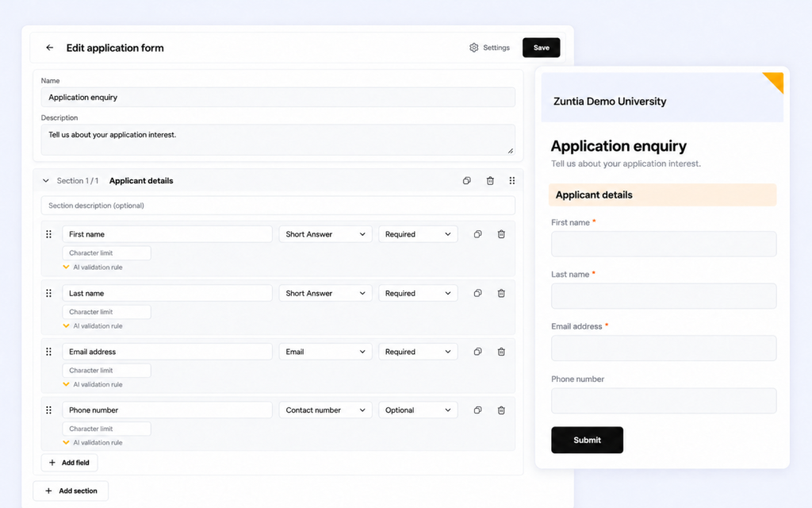Image resolution: width=812 pixels, height=508 pixels.
Task: Open First name type dropdown (Short Answer)
Action: (x=325, y=234)
